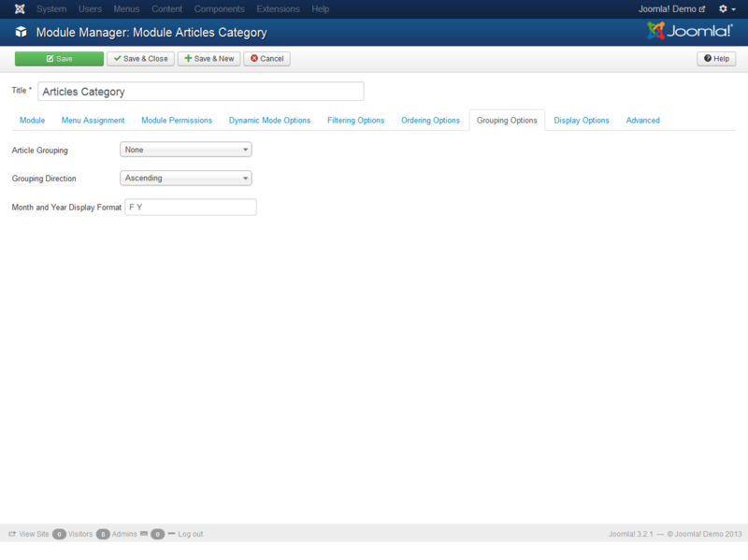Switch to the Menu Assignment tab
The width and height of the screenshot is (748, 560).
tap(93, 121)
